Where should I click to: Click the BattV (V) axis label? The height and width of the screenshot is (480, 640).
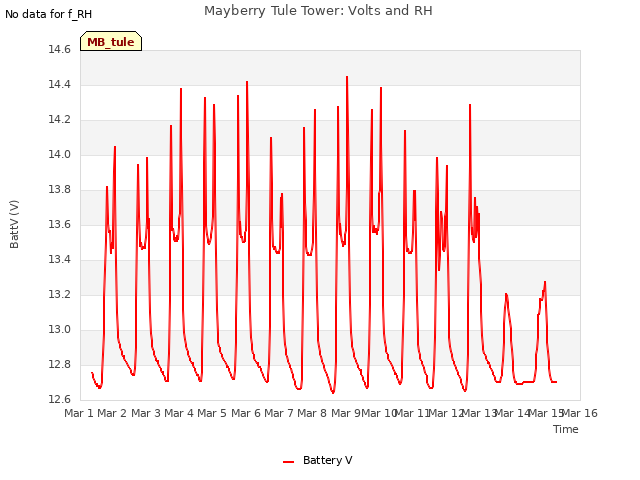[14, 224]
